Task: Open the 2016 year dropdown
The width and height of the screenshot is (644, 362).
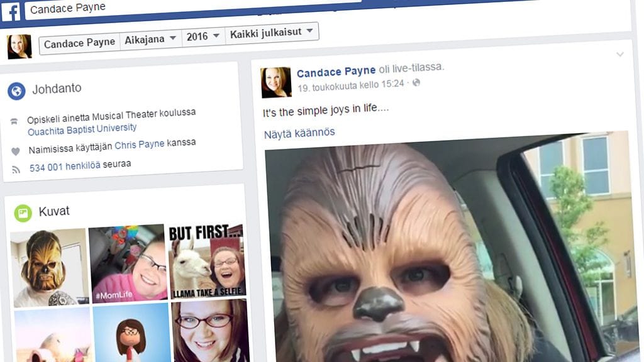Action: (203, 36)
